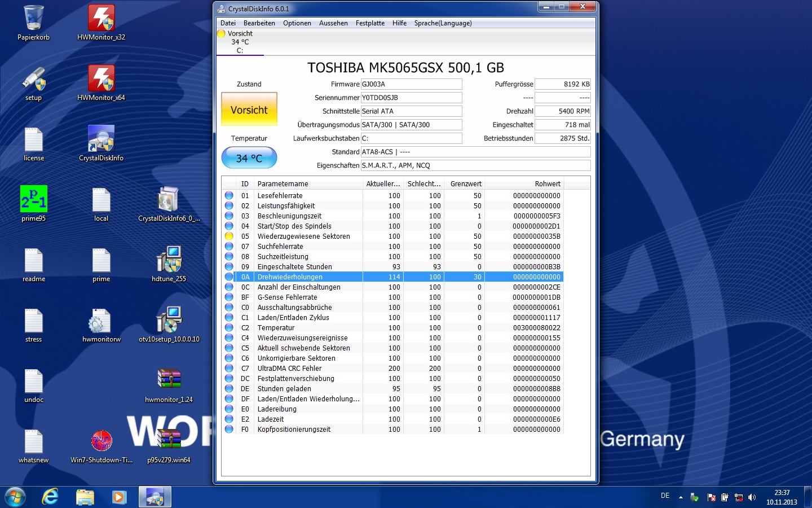Click the Grenzwert column header

tap(465, 183)
